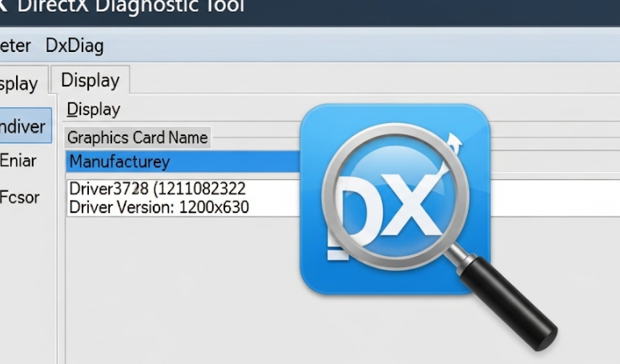
Task: Click the Display label under the tabs
Action: (93, 110)
